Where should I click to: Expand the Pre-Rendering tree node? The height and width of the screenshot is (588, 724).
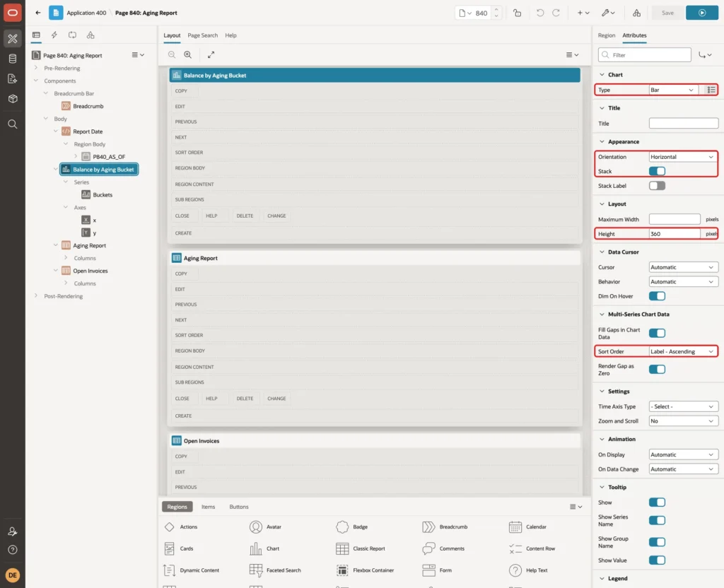[36, 68]
